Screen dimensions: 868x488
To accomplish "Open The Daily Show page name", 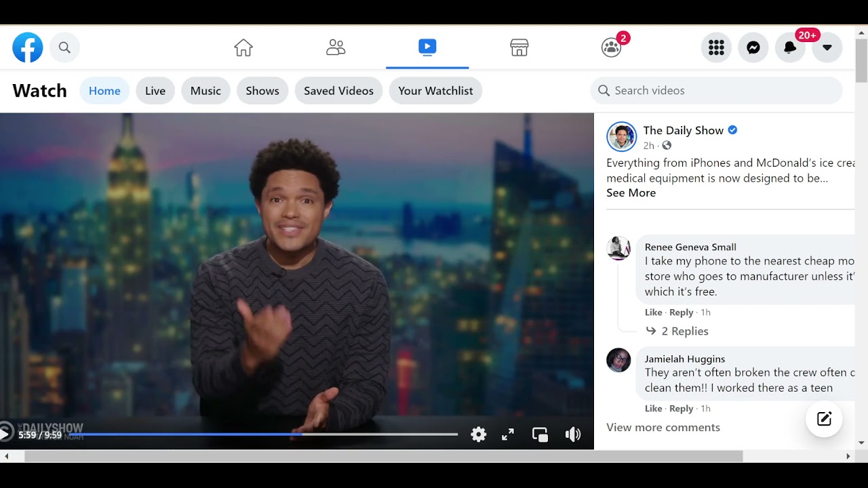I will [684, 130].
